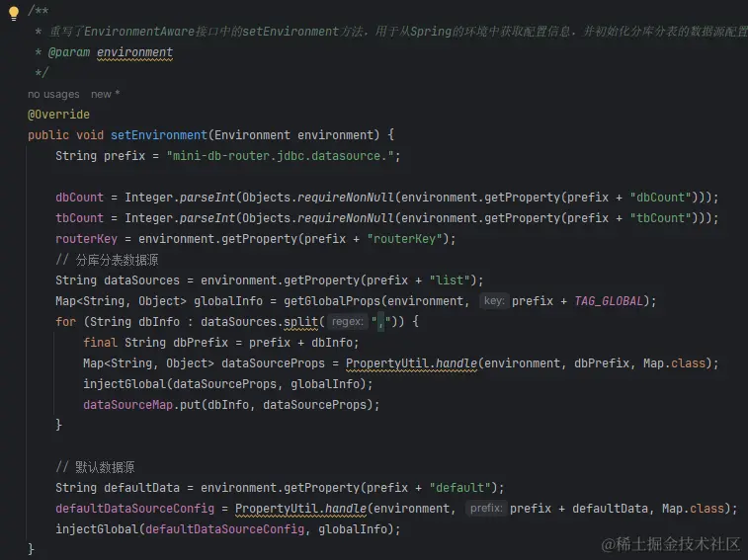Click the globalInfo variable declaration
Screen dimensions: 748x560
[x=228, y=301]
